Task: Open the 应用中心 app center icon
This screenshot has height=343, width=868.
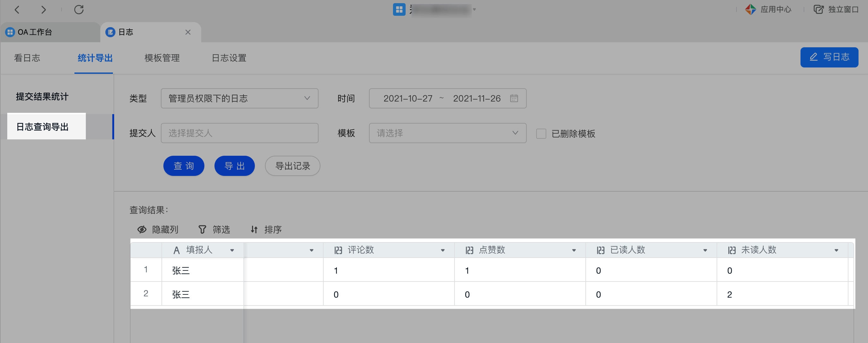Action: coord(750,9)
